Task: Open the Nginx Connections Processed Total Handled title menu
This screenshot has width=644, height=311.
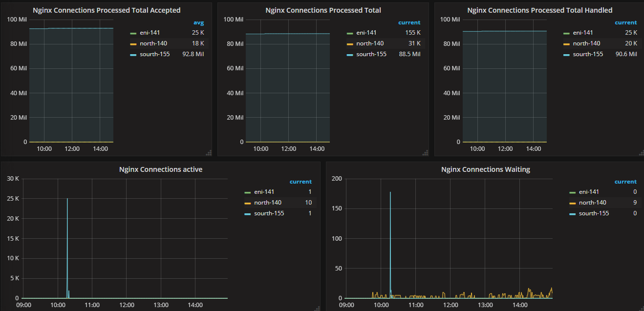Action: (539, 10)
